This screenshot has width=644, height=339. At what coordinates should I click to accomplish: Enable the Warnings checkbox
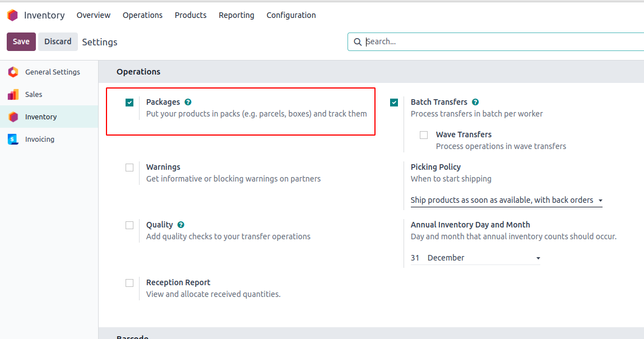pyautogui.click(x=129, y=168)
